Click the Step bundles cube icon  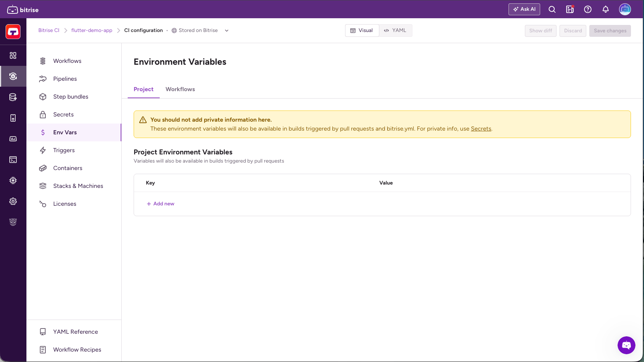[43, 97]
